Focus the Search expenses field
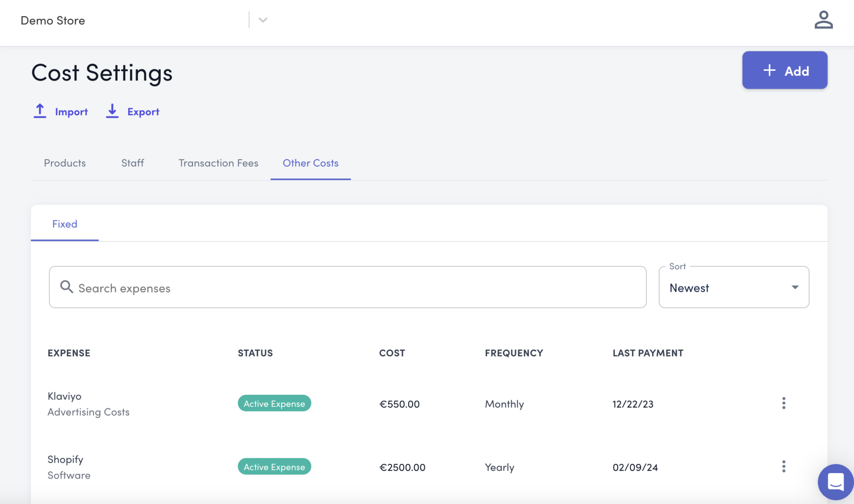The height and width of the screenshot is (504, 854). 354,288
